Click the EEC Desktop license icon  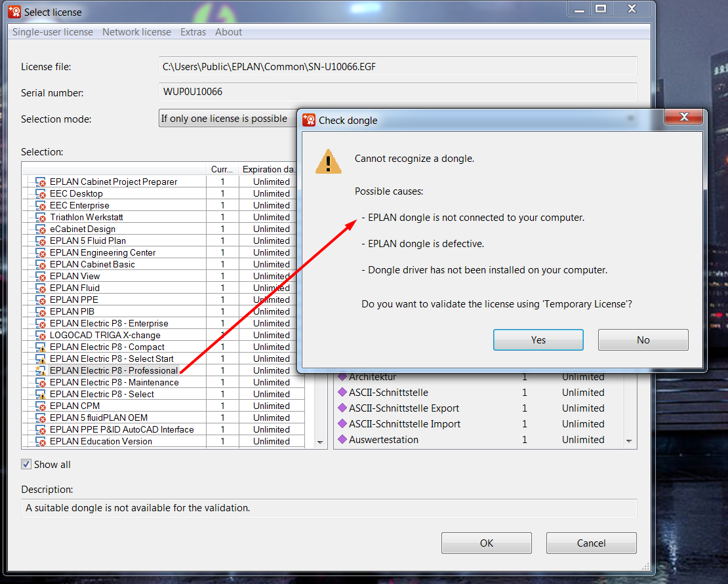pyautogui.click(x=41, y=193)
